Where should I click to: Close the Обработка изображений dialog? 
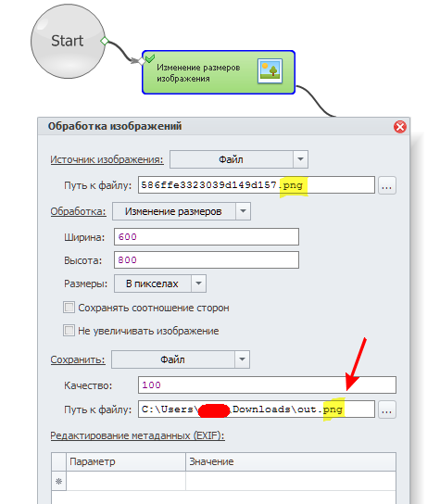click(400, 127)
